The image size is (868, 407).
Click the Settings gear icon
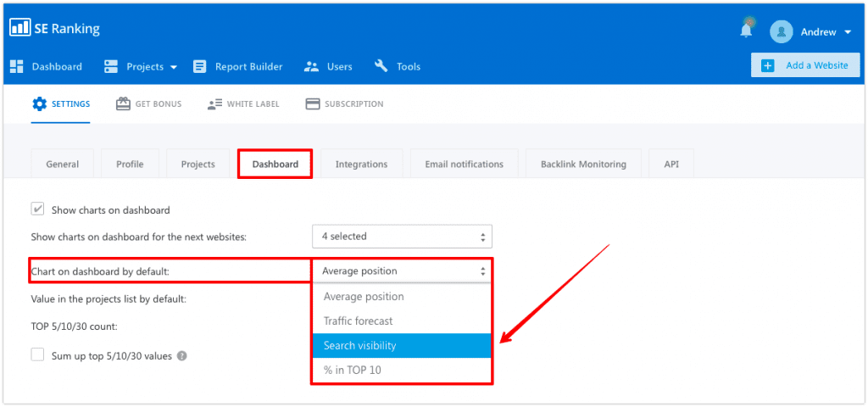pyautogui.click(x=39, y=103)
